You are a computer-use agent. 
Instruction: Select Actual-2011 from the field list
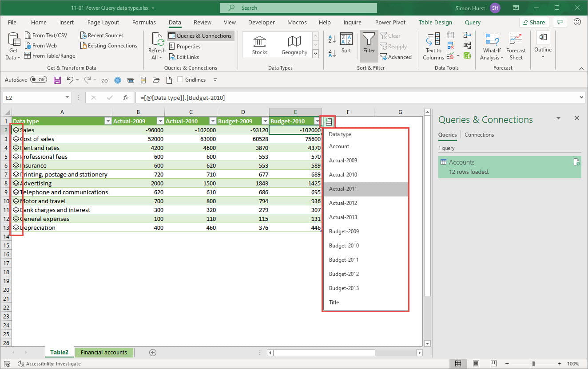click(343, 189)
